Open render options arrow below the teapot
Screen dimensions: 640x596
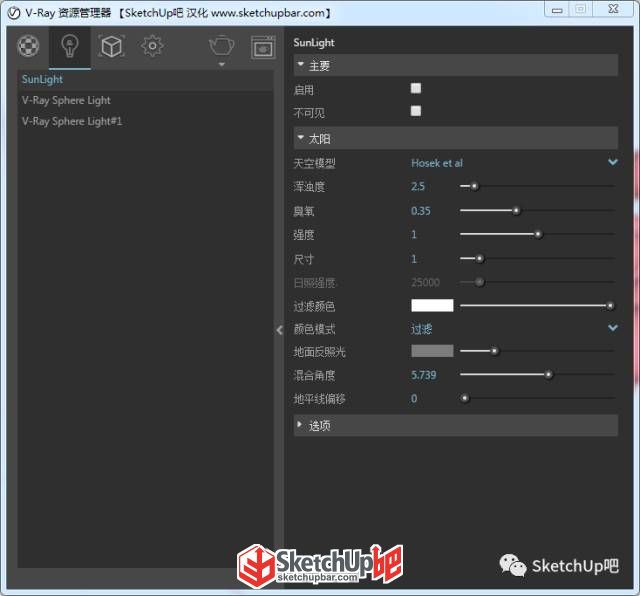[222, 64]
